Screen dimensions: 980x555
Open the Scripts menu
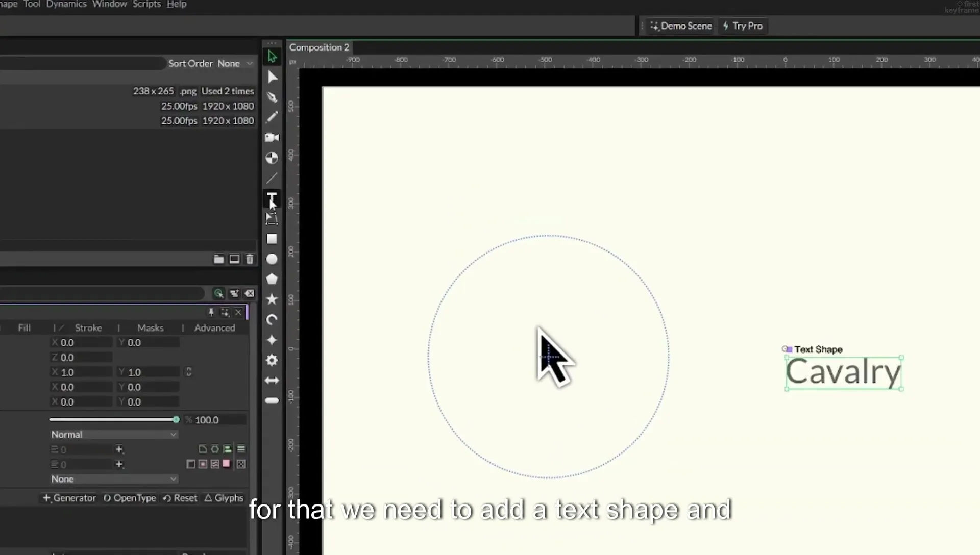(146, 4)
